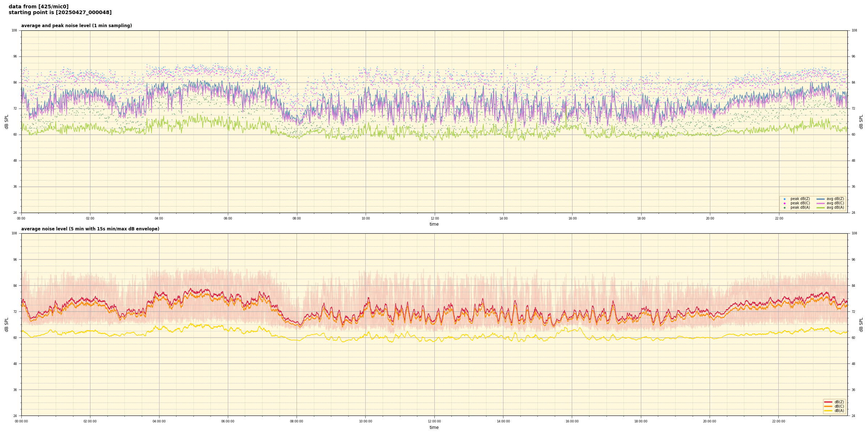868x434 pixels.
Task: Click the peak dB(C) legend entry
Action: click(x=800, y=203)
